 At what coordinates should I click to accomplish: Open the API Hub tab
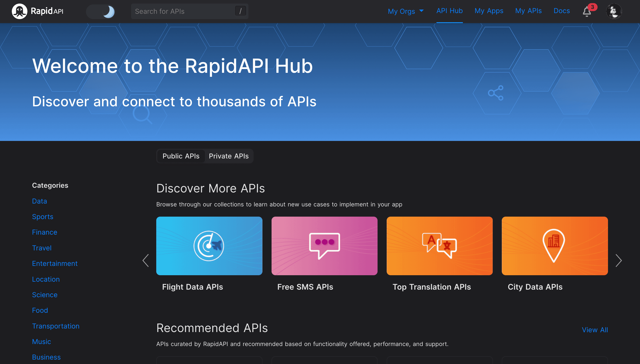pyautogui.click(x=450, y=11)
